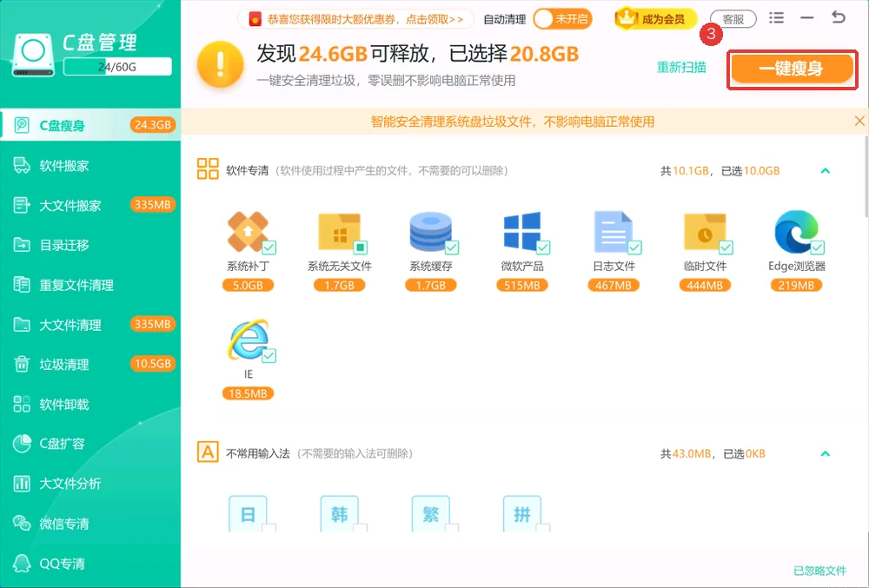Screen dimensions: 869x588
Task: Open 重复文件清理 in the sidebar
Action: coord(90,285)
